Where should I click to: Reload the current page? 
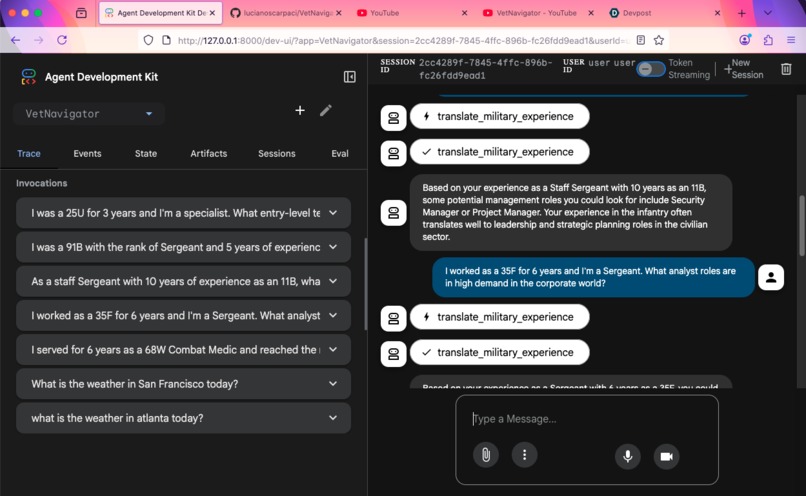[62, 40]
